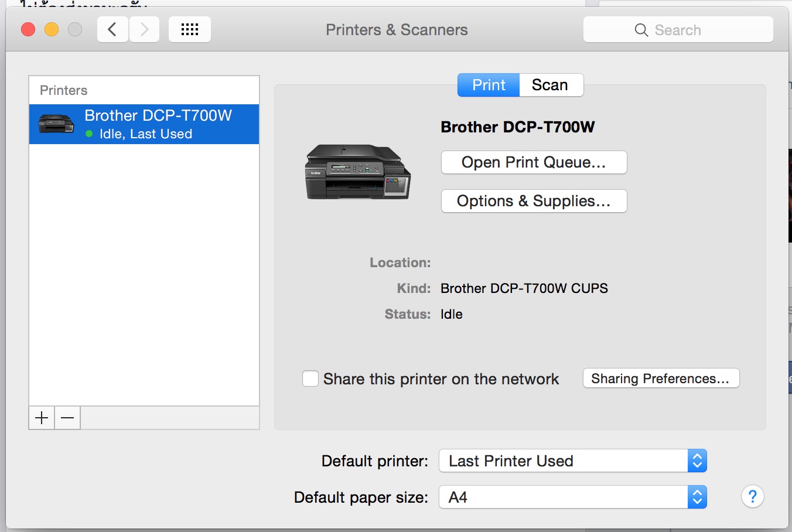Image resolution: width=792 pixels, height=532 pixels.
Task: Remove printer with the minus button
Action: [x=67, y=418]
